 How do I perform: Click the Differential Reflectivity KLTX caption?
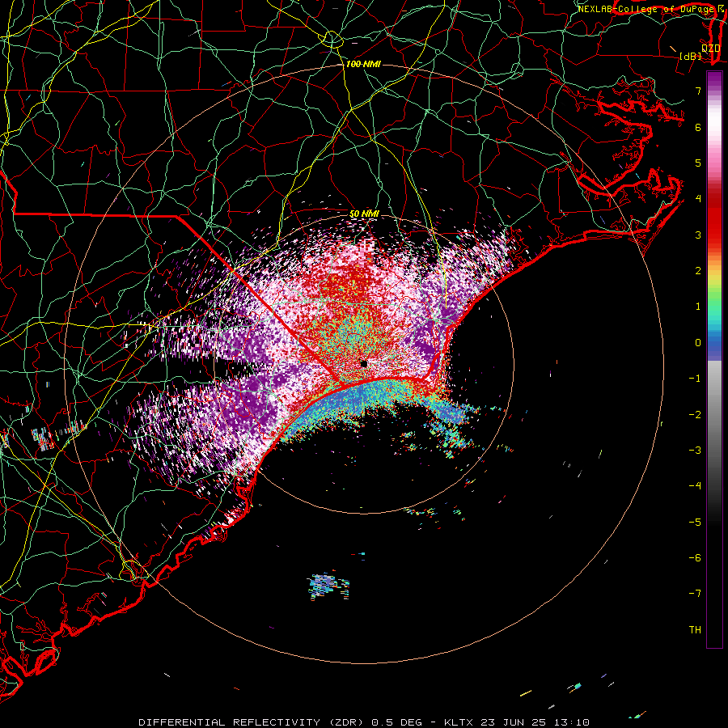click(x=364, y=722)
